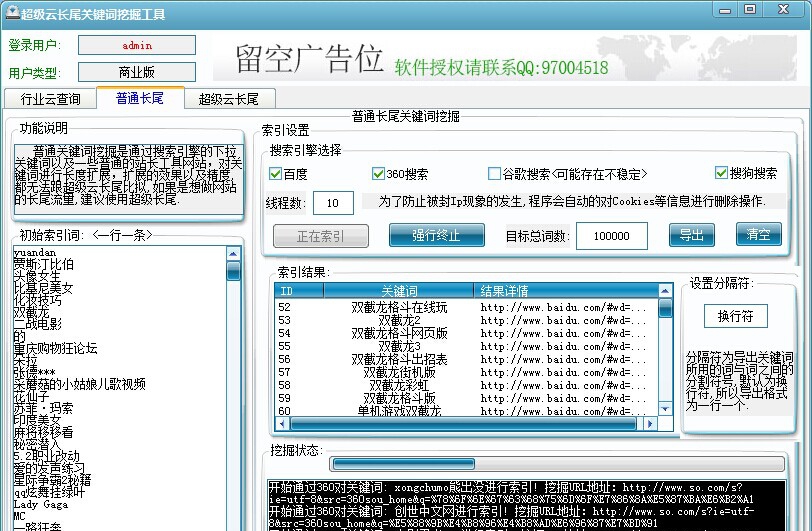Click keyword 头像女生 in initial list
Viewport: 812px width, 531px height.
[x=37, y=276]
